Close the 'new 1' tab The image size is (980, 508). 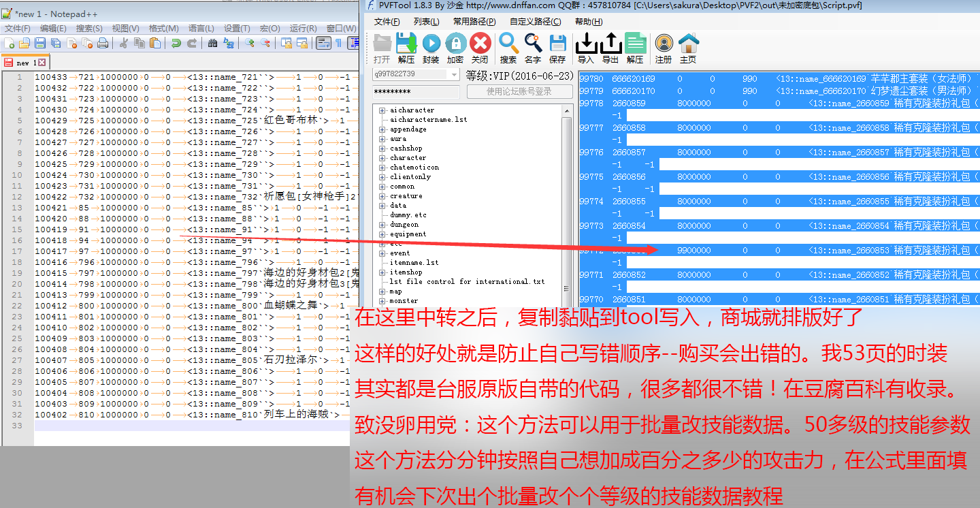(42, 63)
